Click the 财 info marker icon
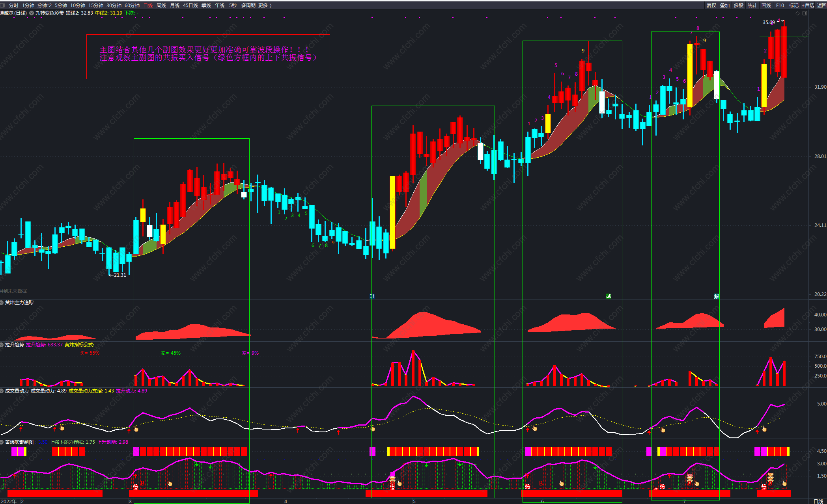Viewport: 827px width, 504px height. pyautogui.click(x=372, y=296)
